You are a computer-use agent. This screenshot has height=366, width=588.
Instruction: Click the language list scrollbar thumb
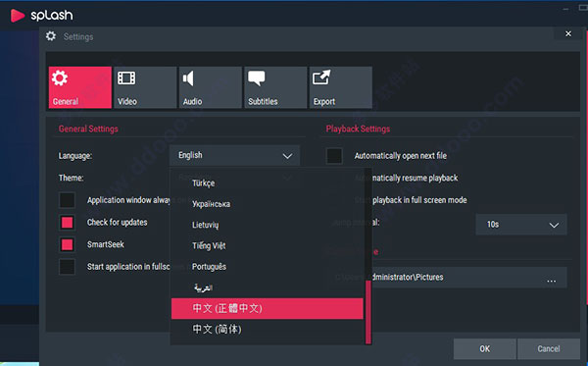tap(368, 312)
